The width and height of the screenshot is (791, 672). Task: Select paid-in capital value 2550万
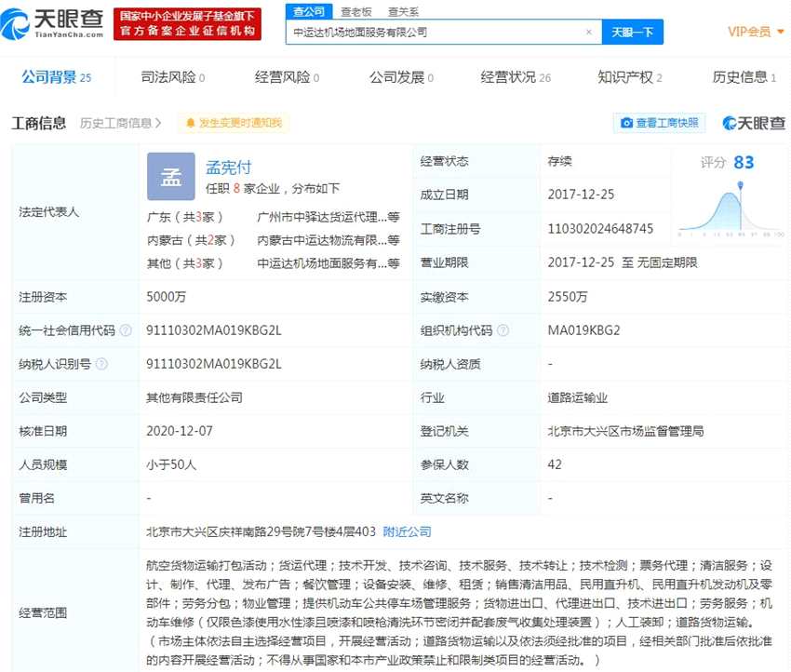568,297
